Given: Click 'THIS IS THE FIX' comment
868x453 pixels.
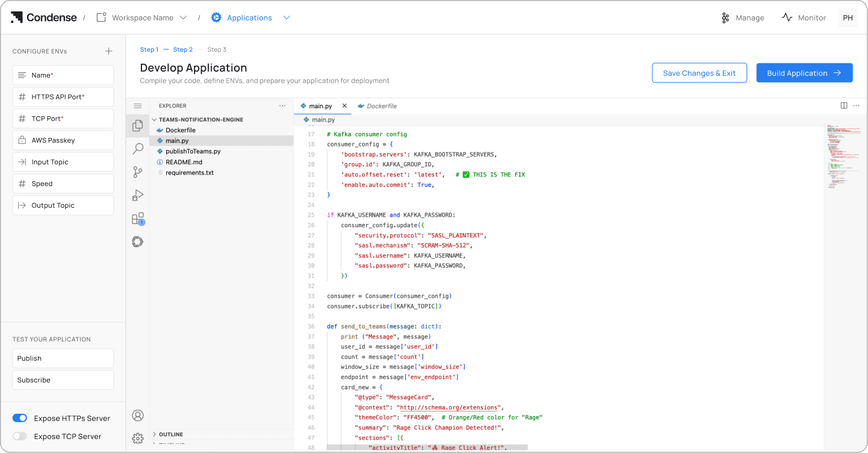Looking at the screenshot, I should click(x=498, y=175).
